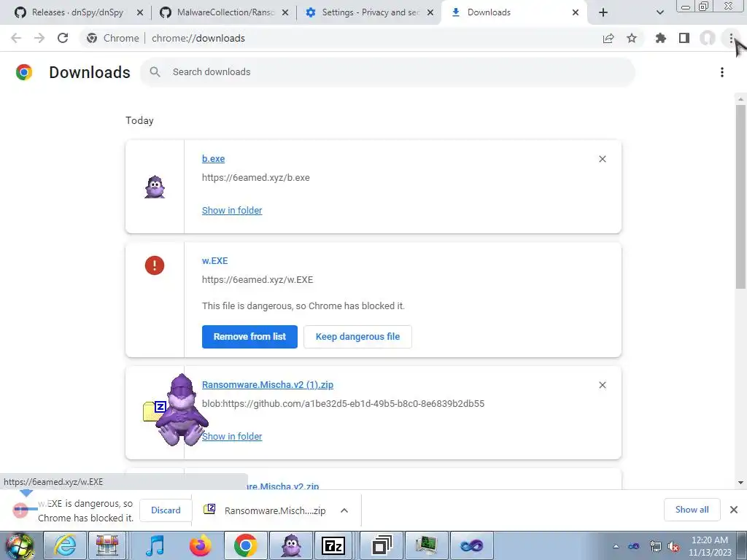The image size is (747, 560).
Task: Reload the downloads page
Action: [x=63, y=38]
